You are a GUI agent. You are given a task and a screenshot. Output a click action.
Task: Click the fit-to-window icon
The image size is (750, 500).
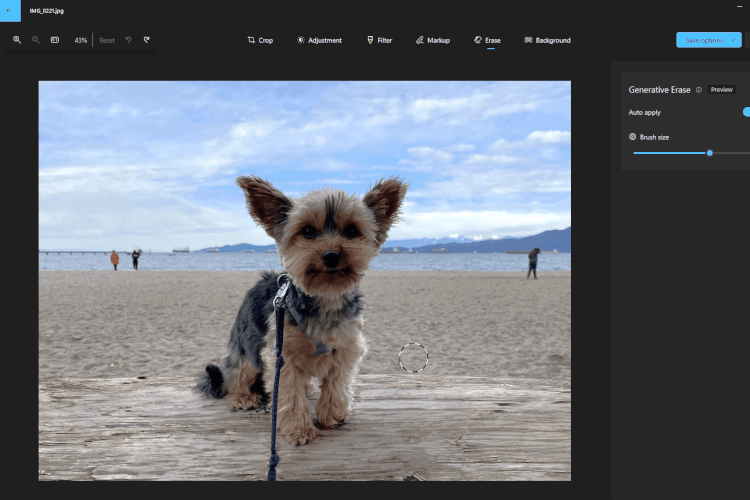coord(55,40)
